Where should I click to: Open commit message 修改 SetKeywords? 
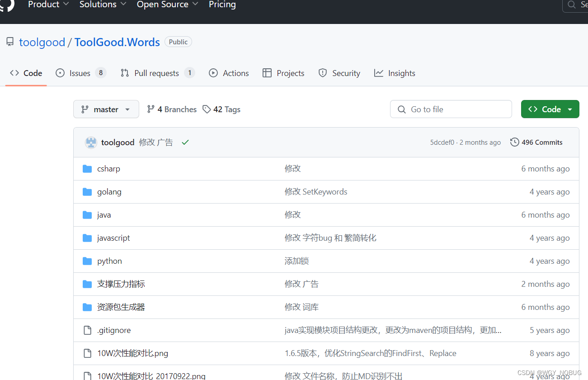coord(316,192)
